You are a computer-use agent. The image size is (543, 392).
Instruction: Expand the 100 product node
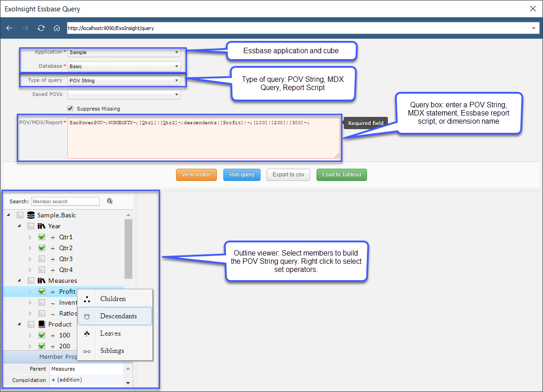(30, 335)
